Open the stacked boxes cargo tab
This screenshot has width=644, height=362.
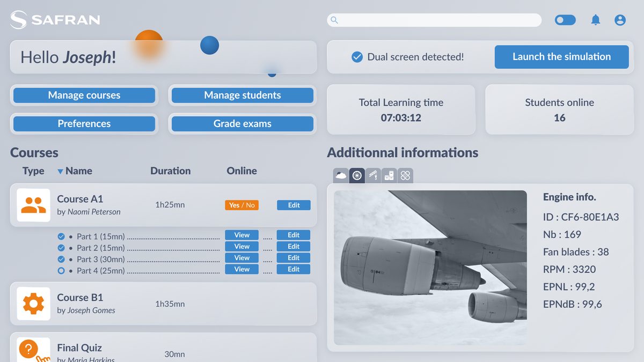(389, 175)
